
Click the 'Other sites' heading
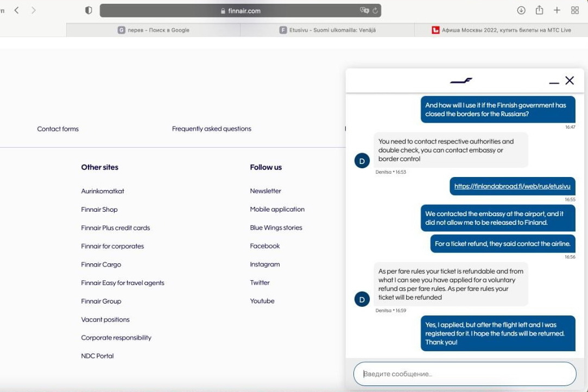pos(100,167)
